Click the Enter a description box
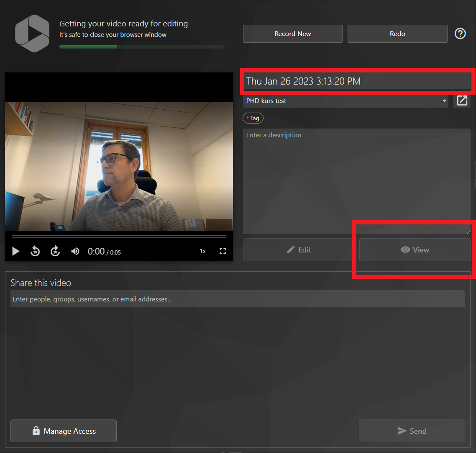Image resolution: width=476 pixels, height=453 pixels. pos(357,181)
